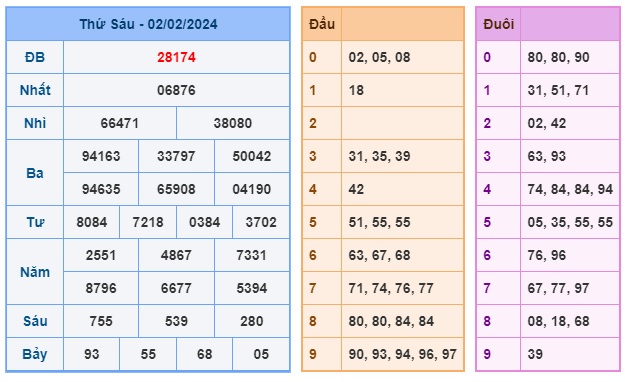
Task: Click the special prize number 28174
Action: click(x=176, y=57)
